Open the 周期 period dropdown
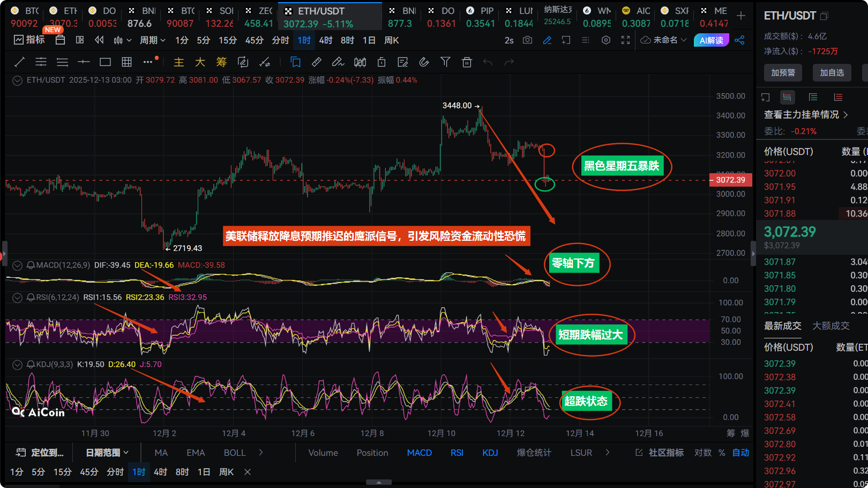This screenshot has width=868, height=488. 153,40
